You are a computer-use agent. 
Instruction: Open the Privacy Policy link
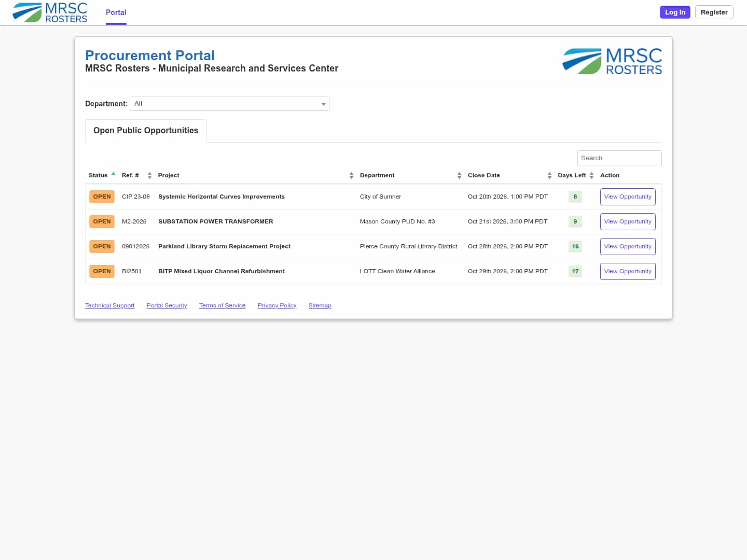tap(277, 306)
